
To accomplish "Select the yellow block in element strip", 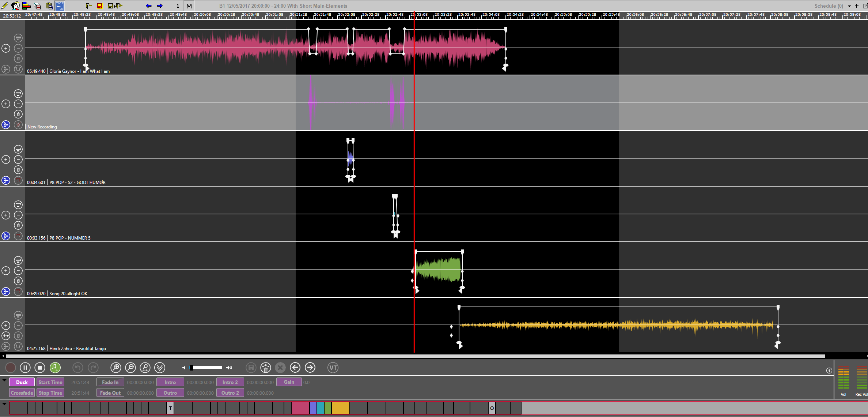I will (340, 408).
